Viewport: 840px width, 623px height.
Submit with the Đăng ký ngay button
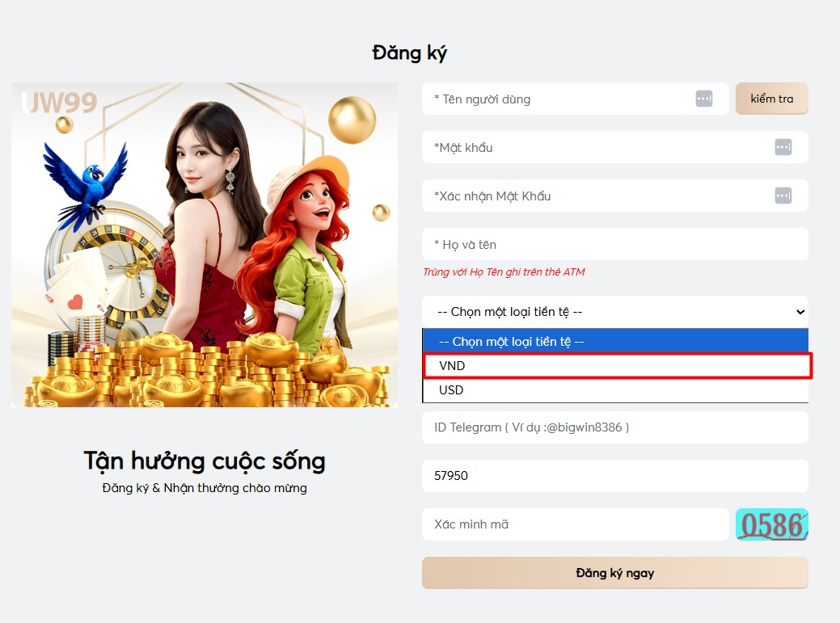pyautogui.click(x=615, y=573)
